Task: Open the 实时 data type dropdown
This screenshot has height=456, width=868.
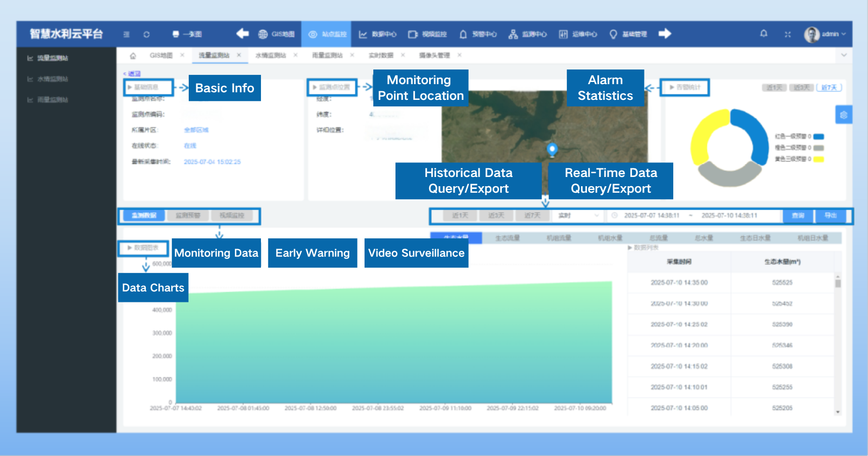Action: (x=578, y=216)
